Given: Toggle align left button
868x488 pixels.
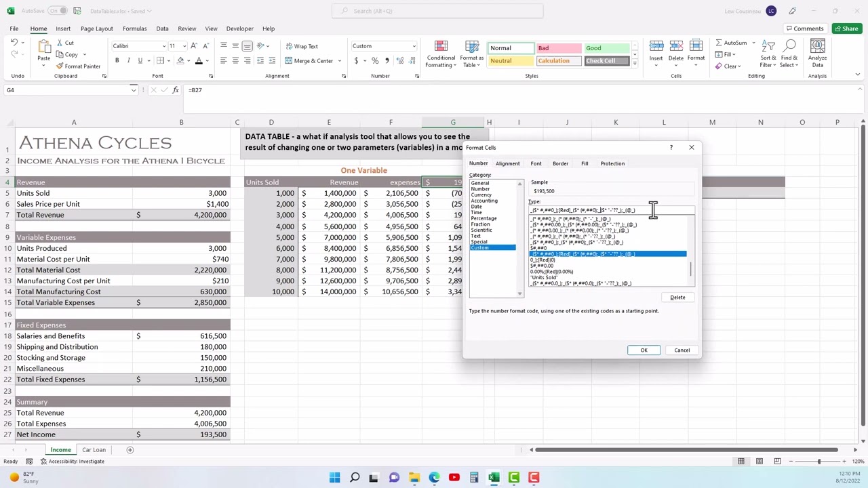Looking at the screenshot, I should coord(223,60).
